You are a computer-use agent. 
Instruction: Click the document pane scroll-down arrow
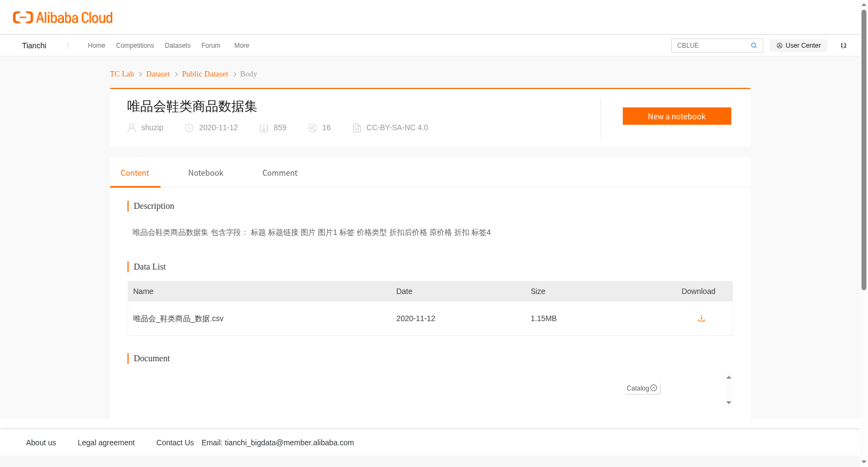pos(729,402)
